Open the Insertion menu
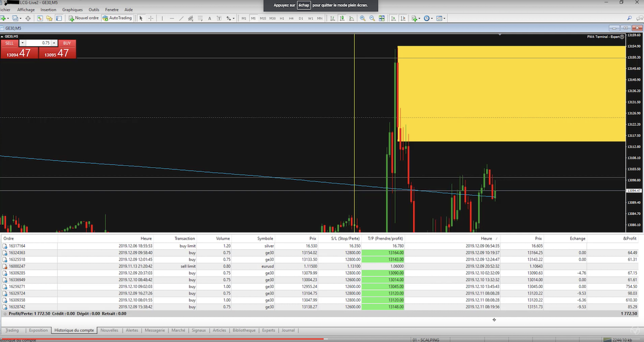This screenshot has height=342, width=644. point(48,10)
